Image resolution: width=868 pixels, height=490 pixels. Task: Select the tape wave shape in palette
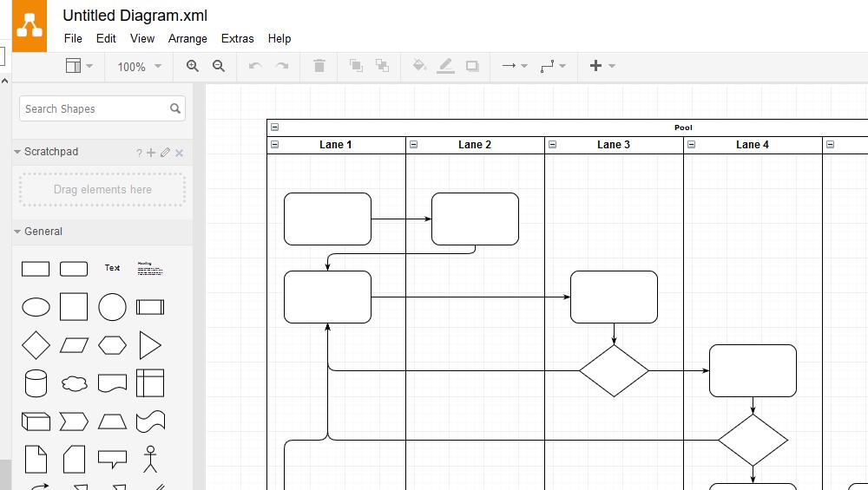click(150, 421)
